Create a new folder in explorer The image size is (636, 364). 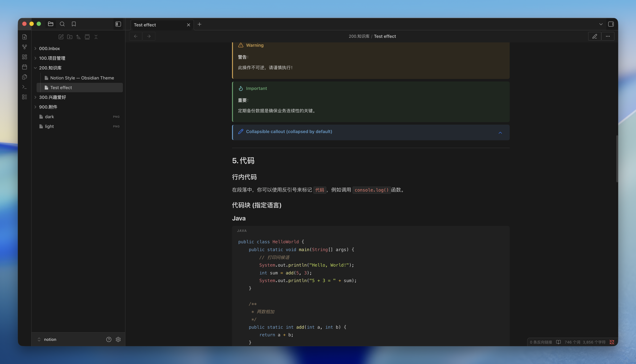pos(70,37)
